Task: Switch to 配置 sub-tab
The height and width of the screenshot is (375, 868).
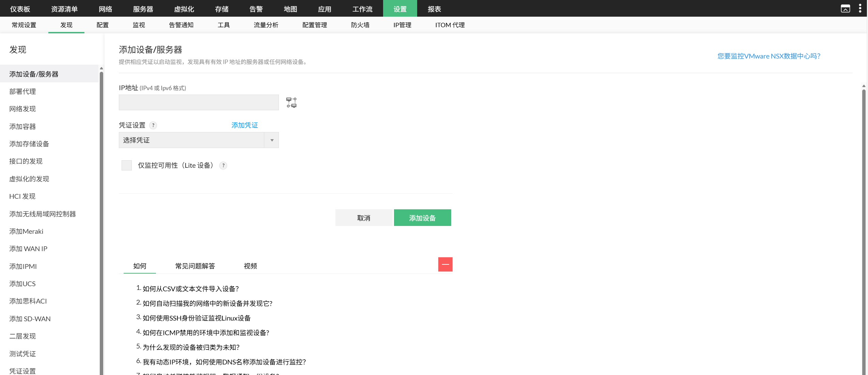Action: point(102,25)
